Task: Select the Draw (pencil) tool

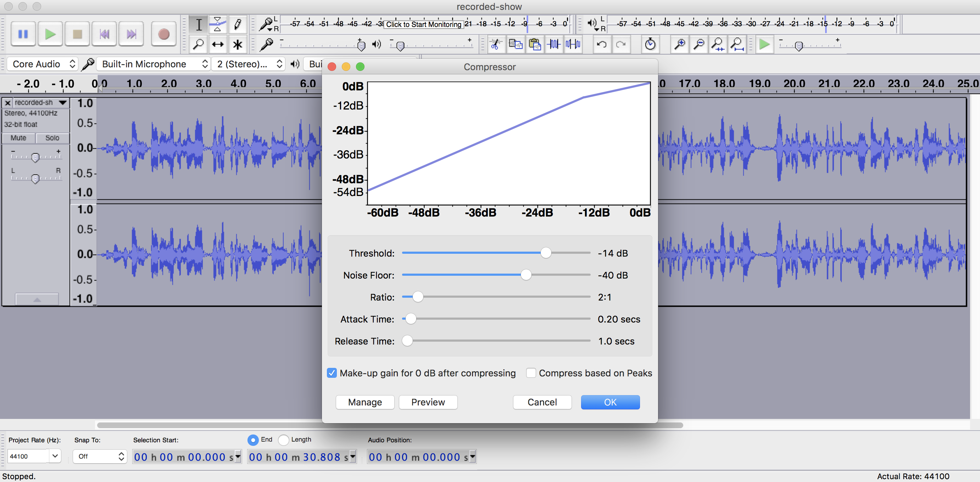Action: pos(238,25)
